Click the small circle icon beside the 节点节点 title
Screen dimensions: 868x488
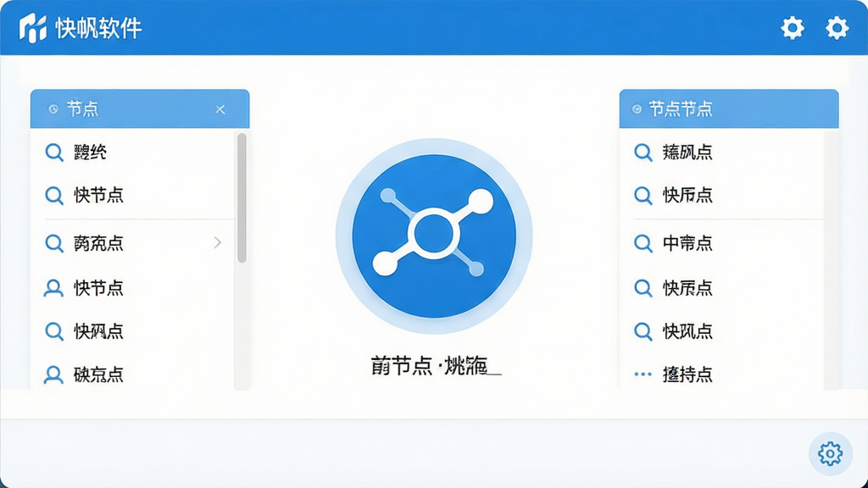click(637, 109)
